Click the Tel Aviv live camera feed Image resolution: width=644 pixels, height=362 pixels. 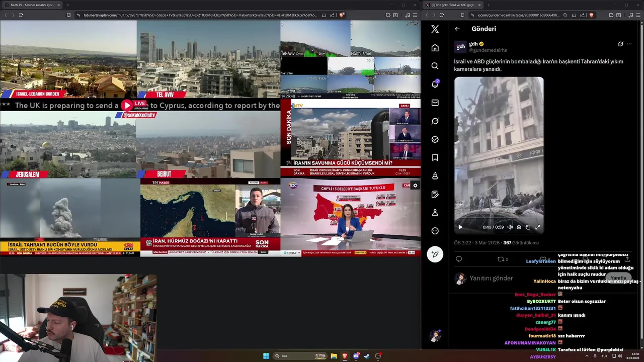(x=208, y=59)
